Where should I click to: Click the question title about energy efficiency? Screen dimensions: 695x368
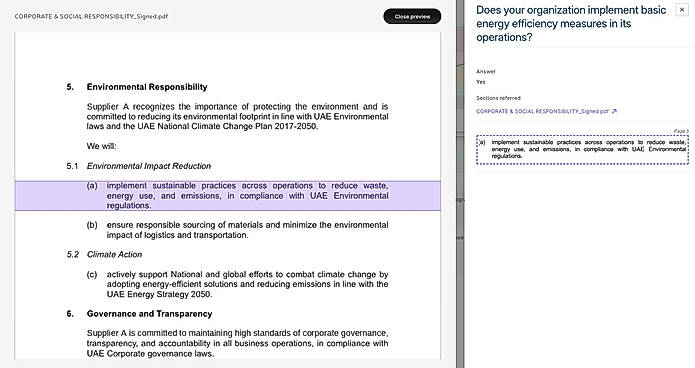(x=571, y=23)
